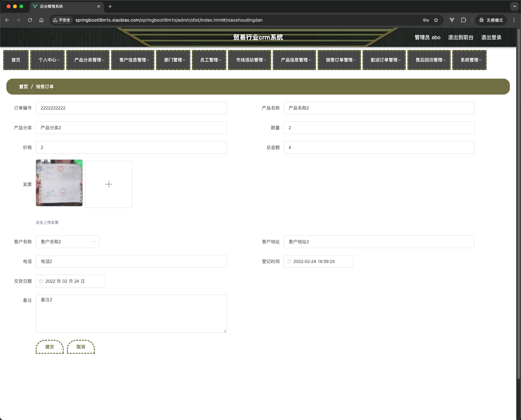Screen dimensions: 521x420
Task: Expand the 产品分类管理 menu
Action: tap(88, 60)
